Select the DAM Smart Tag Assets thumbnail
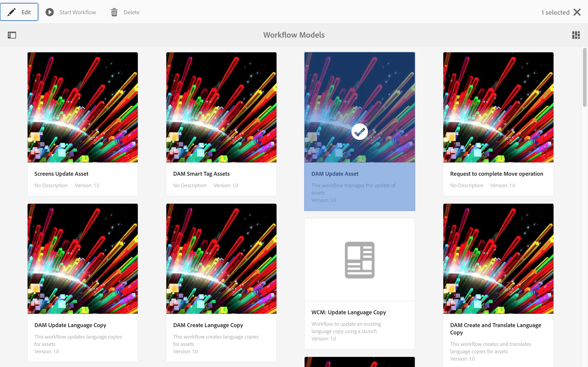The image size is (588, 367). [221, 107]
